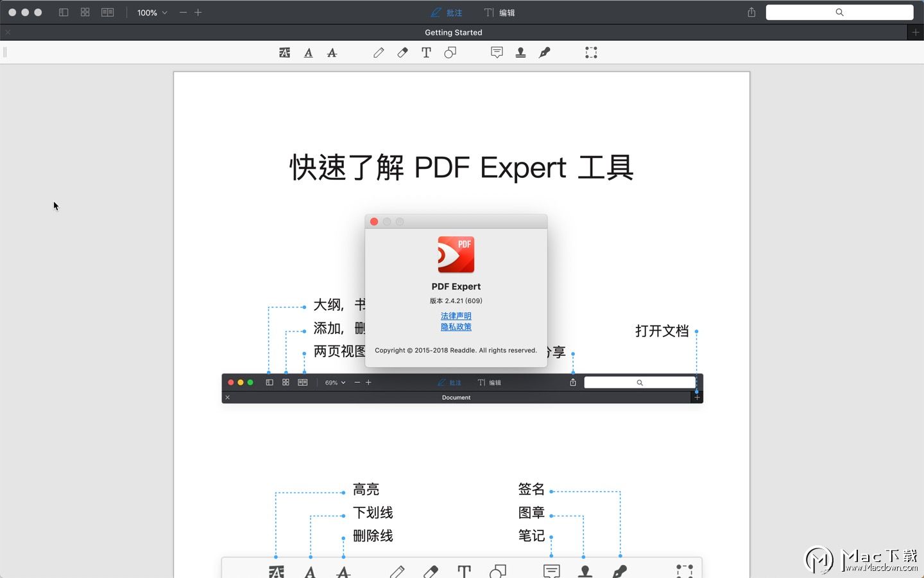Switch to 编辑 edit mode

499,12
